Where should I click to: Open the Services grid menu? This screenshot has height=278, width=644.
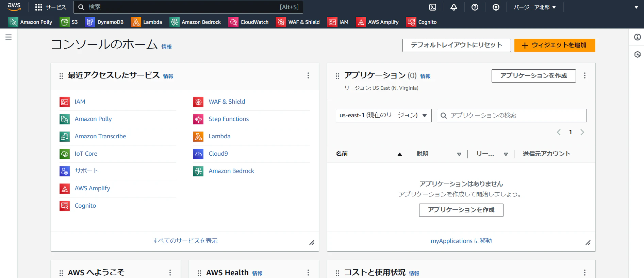coord(51,7)
